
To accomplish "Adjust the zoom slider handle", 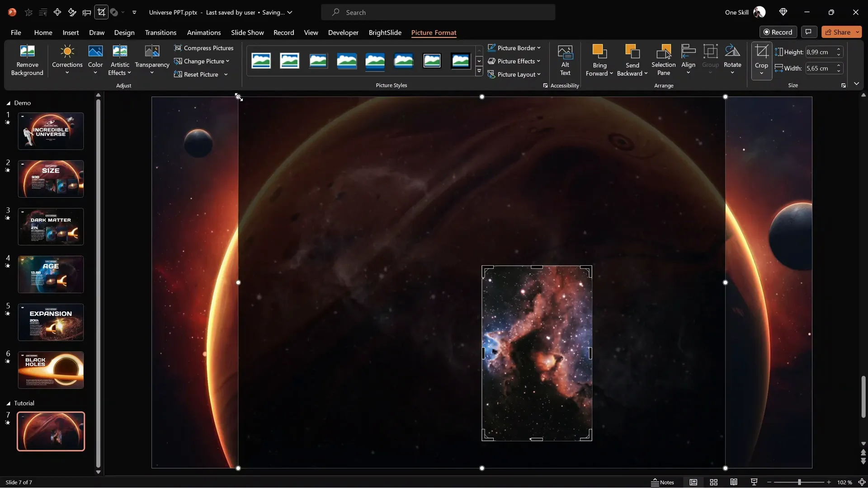I will (x=799, y=482).
